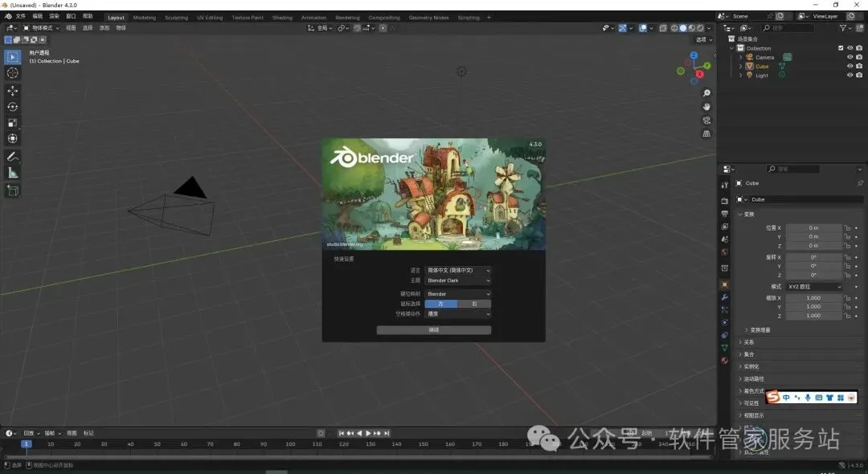The width and height of the screenshot is (868, 474).
Task: Click the play animation button in timeline
Action: coord(368,433)
